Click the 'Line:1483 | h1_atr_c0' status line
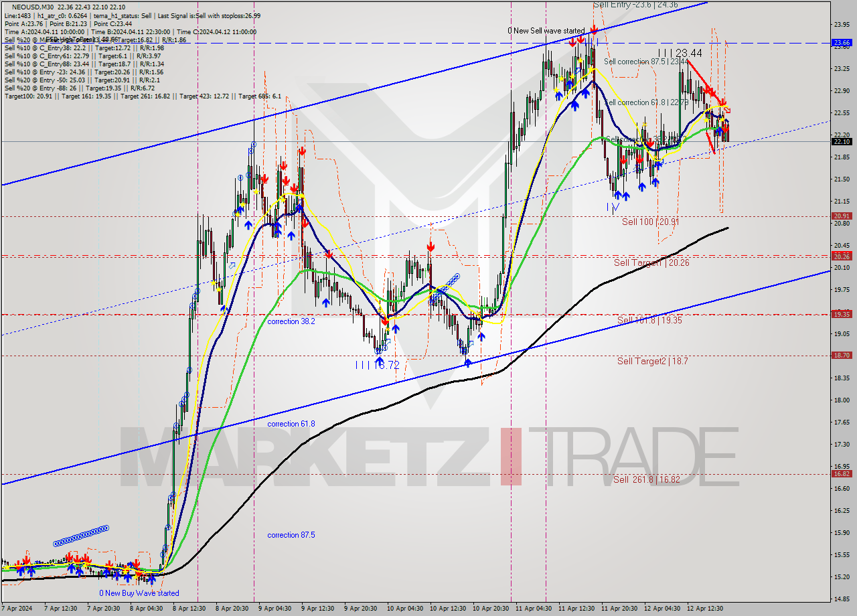Image resolution: width=857 pixels, height=616 pixels. (x=133, y=15)
